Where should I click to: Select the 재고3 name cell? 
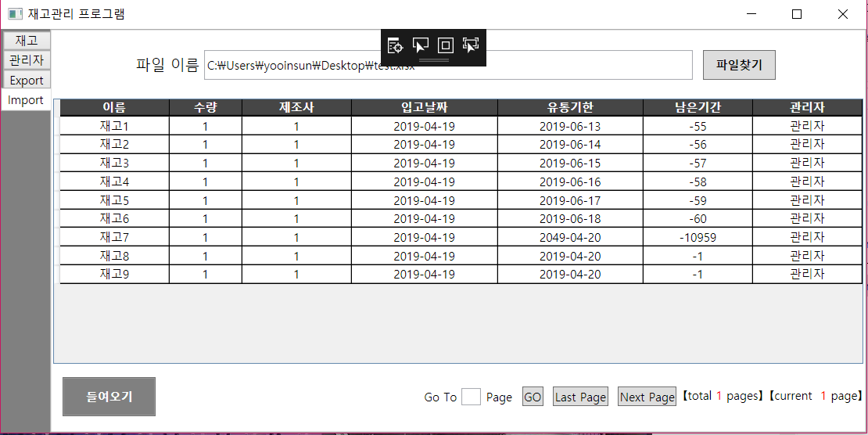[115, 163]
